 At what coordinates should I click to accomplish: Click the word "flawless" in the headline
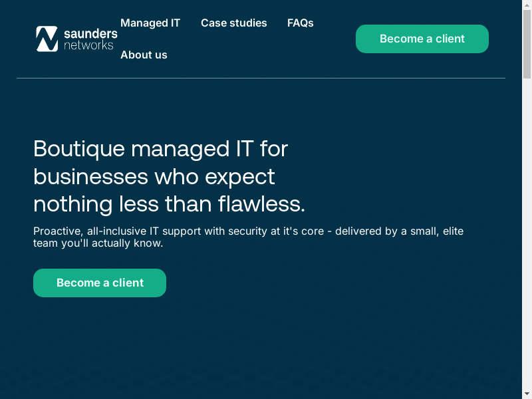click(x=257, y=204)
